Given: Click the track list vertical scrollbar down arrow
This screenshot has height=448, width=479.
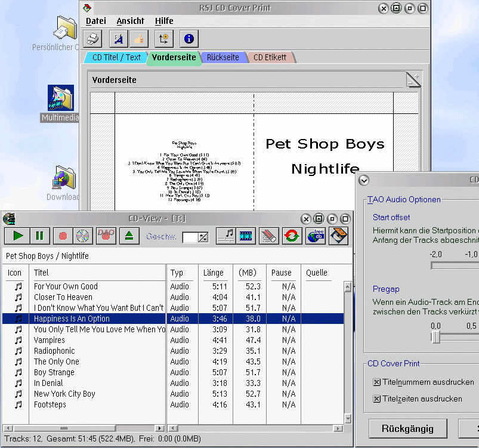Looking at the screenshot, I should tap(348, 418).
